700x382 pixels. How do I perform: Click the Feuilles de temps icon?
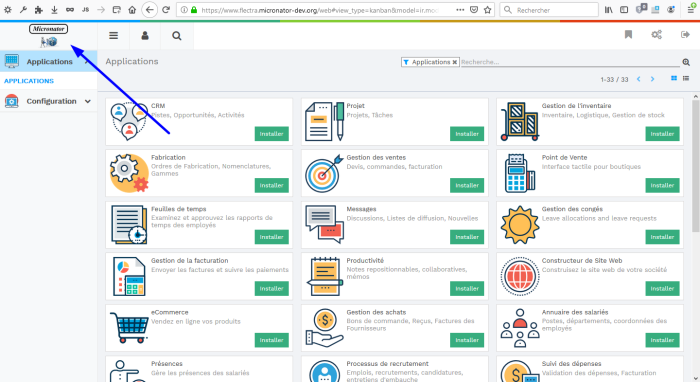point(129,224)
